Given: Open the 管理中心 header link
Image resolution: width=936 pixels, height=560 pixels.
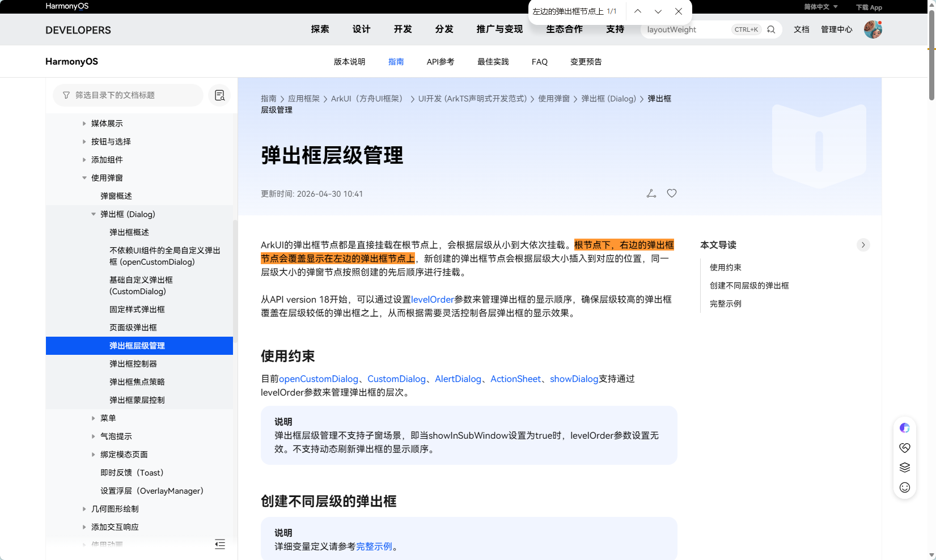Looking at the screenshot, I should point(837,29).
